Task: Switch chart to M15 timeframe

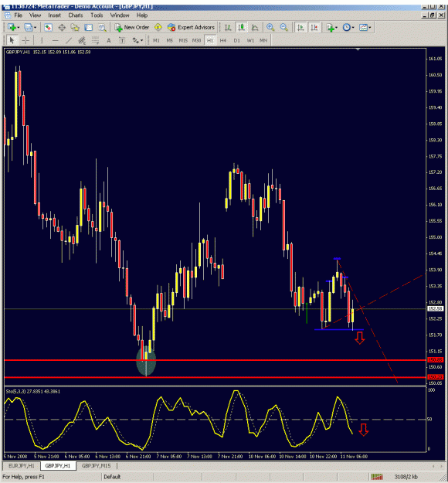Action: (x=183, y=40)
